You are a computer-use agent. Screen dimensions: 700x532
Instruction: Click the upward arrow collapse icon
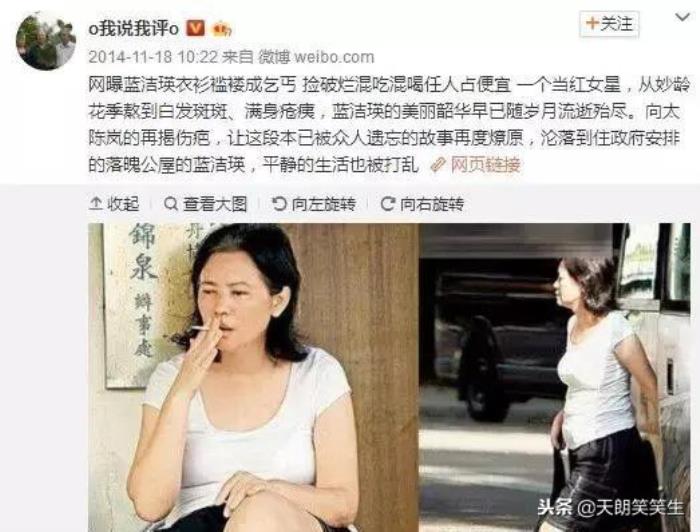click(96, 204)
